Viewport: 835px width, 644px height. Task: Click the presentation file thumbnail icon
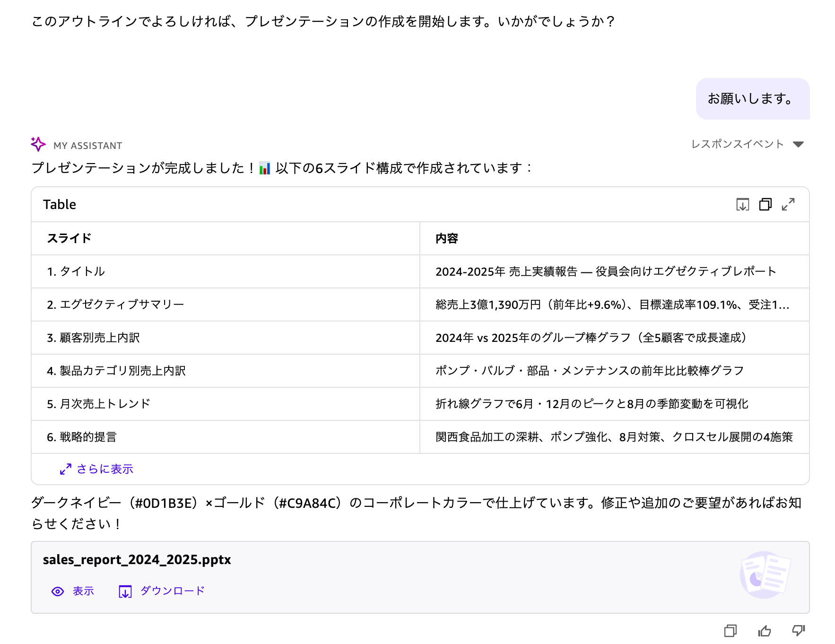765,574
